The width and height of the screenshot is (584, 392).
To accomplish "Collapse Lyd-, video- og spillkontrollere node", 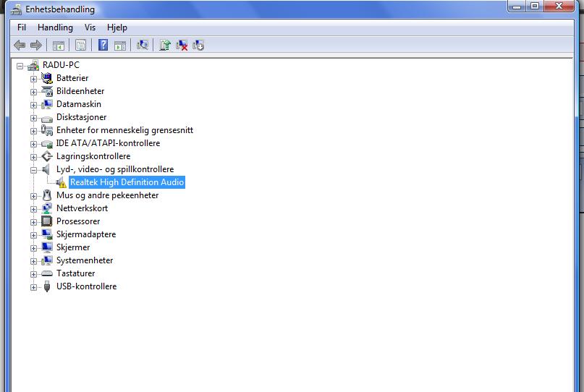I will 33,170.
